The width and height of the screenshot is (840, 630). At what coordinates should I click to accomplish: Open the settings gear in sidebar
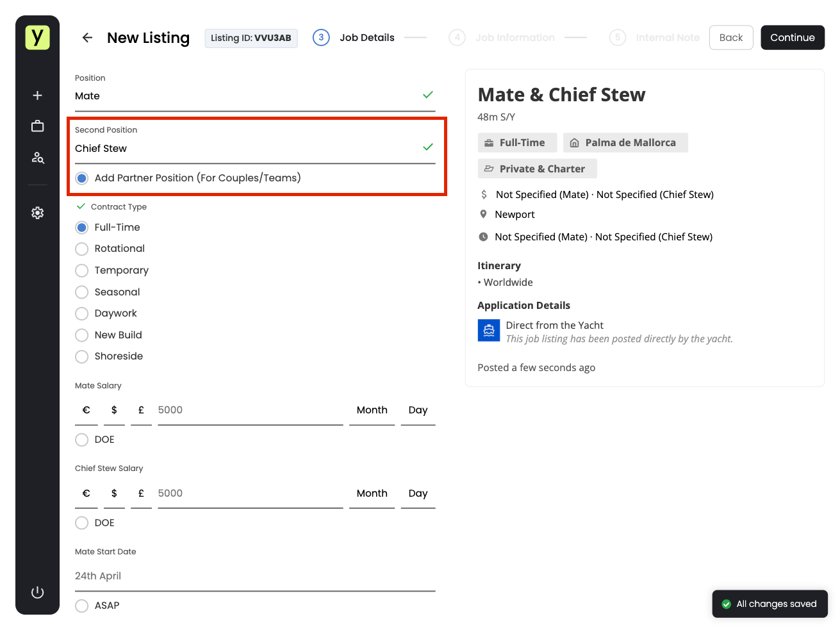[x=37, y=213]
